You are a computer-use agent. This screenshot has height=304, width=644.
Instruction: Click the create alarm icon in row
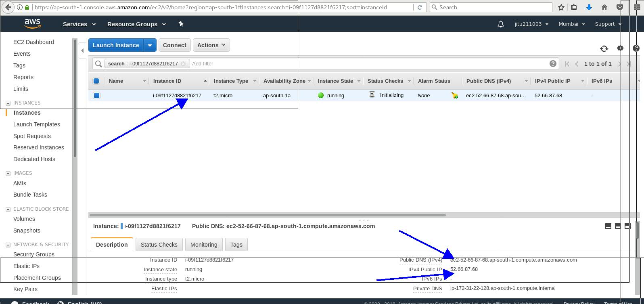click(455, 96)
